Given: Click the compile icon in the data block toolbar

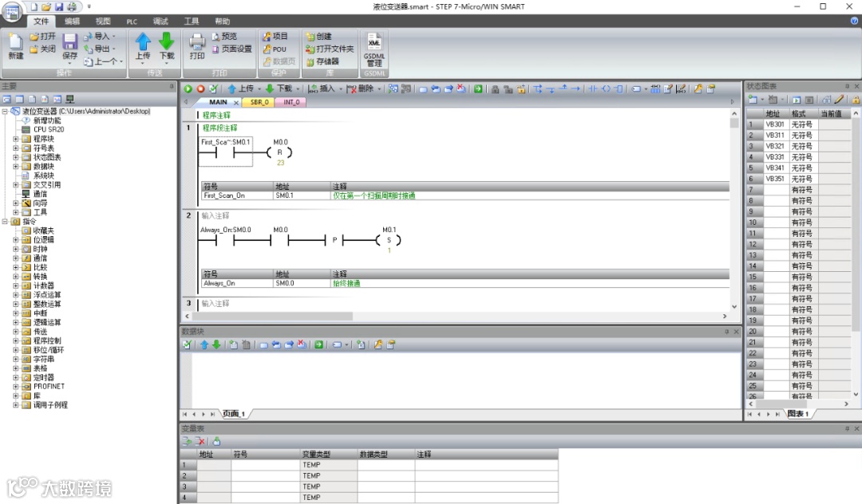Looking at the screenshot, I should coord(188,345).
